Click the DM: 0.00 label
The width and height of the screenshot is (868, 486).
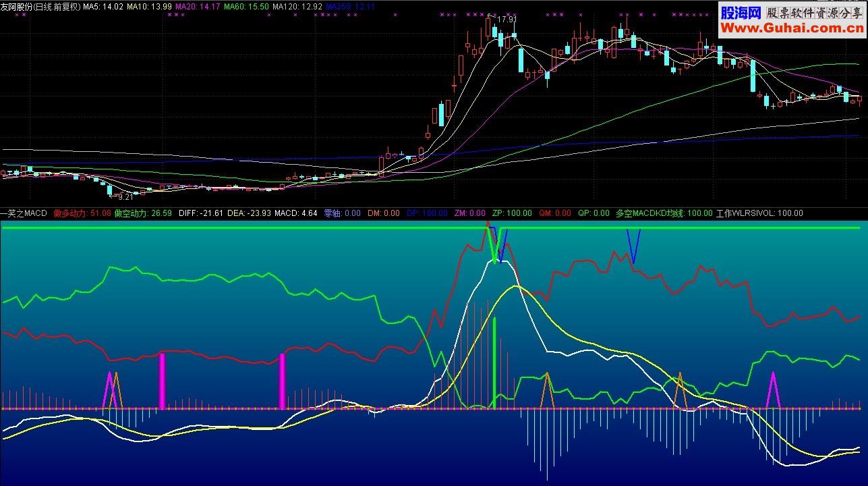384,213
